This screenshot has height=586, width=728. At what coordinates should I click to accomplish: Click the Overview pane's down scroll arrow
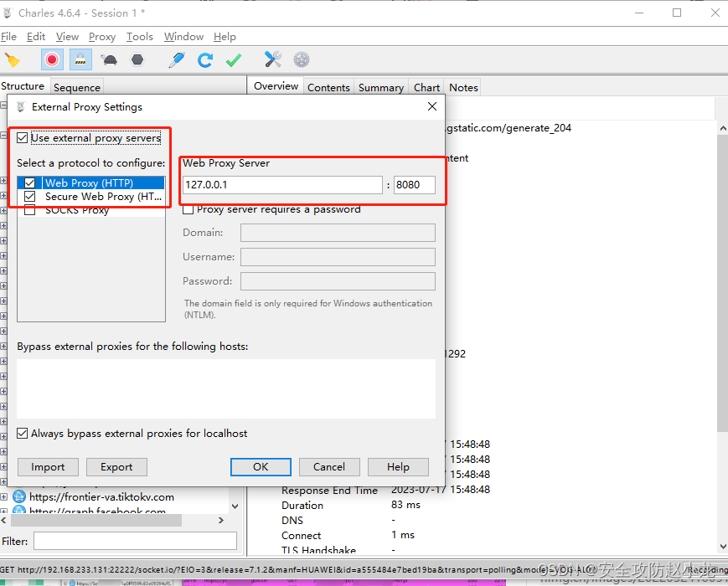click(723, 547)
